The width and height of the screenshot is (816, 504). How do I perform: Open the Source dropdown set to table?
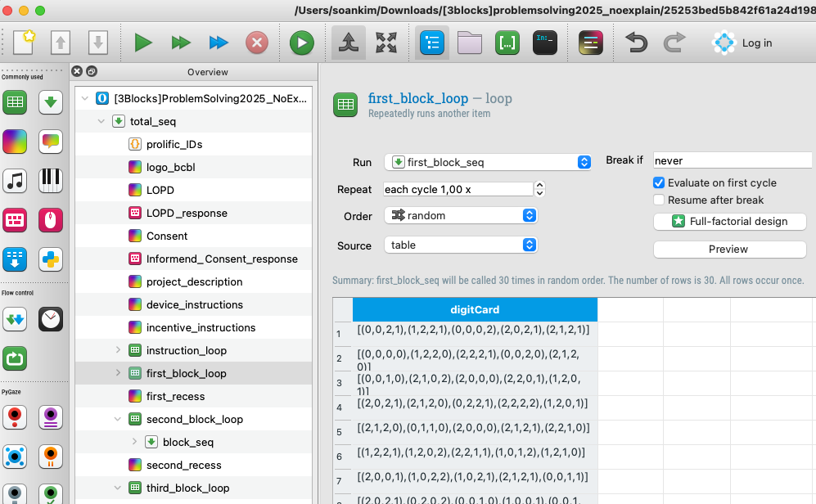461,245
